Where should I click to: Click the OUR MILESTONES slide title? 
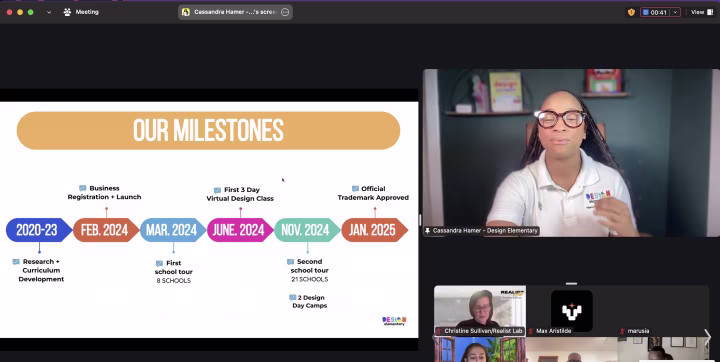208,130
